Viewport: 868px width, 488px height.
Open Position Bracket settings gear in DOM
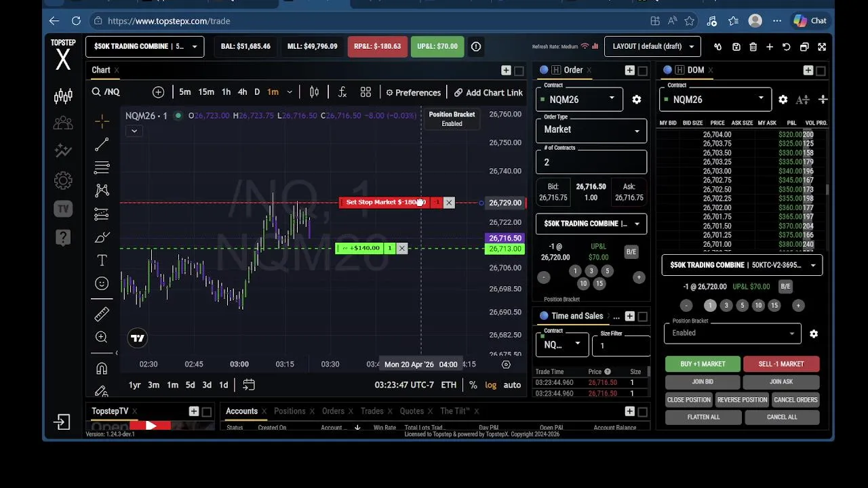814,333
